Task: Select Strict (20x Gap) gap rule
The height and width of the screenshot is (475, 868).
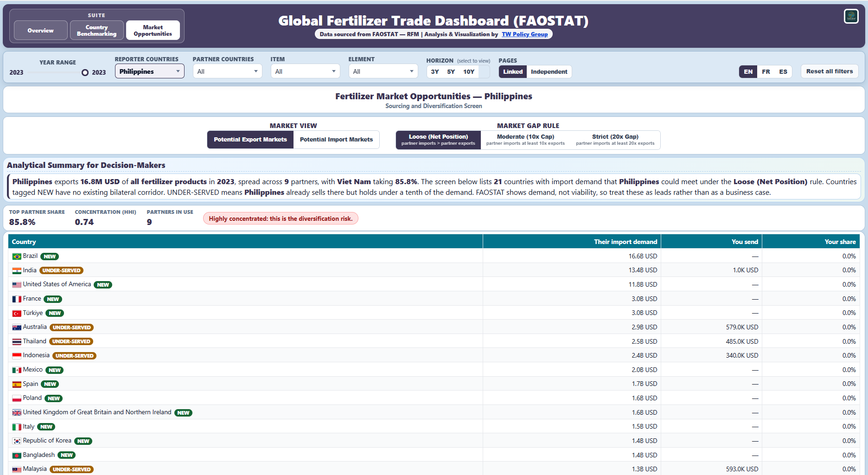Action: coord(615,140)
